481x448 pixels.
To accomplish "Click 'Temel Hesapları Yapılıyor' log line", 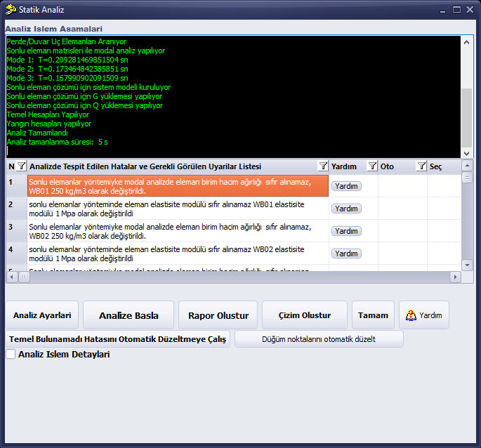I will click(48, 114).
